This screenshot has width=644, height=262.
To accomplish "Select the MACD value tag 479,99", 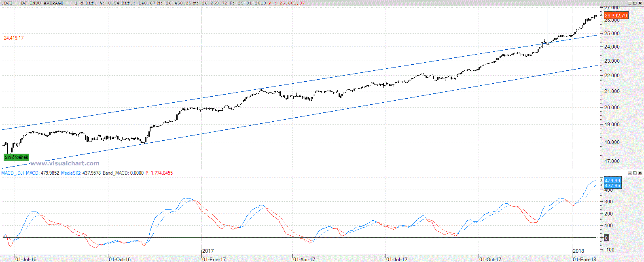I will (612, 180).
